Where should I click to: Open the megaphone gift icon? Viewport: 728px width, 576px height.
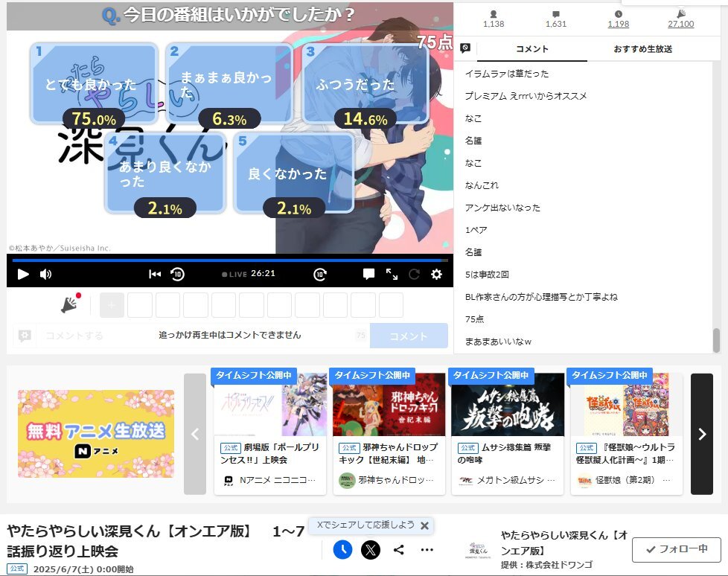(71, 304)
